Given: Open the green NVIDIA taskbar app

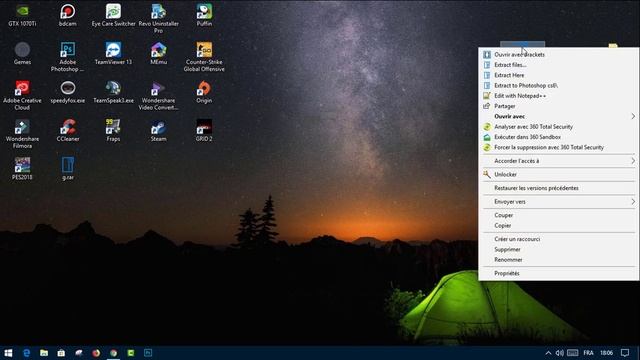Looking at the screenshot, I should (x=131, y=353).
